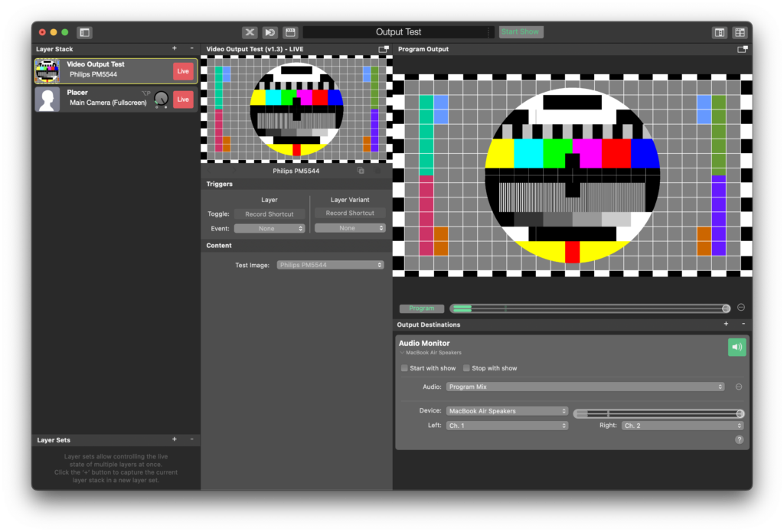This screenshot has height=532, width=784.
Task: Enable Stop with show checkbox
Action: tap(466, 368)
